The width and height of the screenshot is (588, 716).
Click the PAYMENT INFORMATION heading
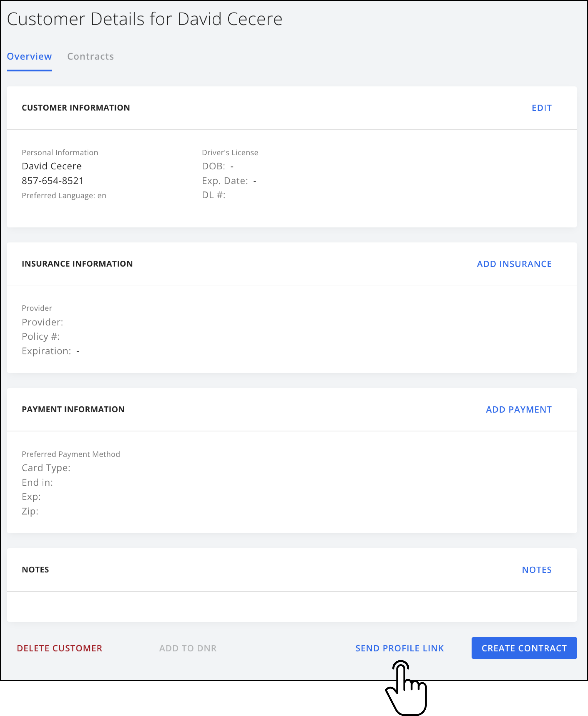pyautogui.click(x=73, y=409)
